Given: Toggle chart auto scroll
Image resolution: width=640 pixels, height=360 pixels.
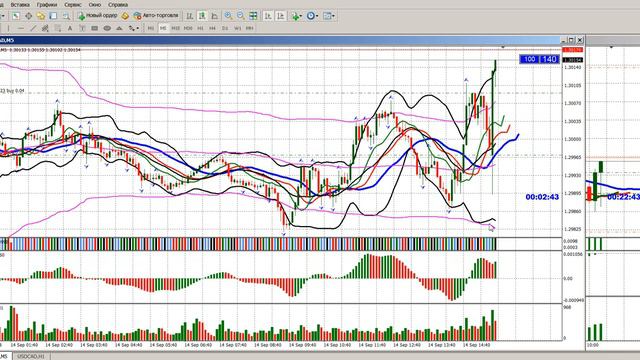Looking at the screenshot, I should point(268,16).
